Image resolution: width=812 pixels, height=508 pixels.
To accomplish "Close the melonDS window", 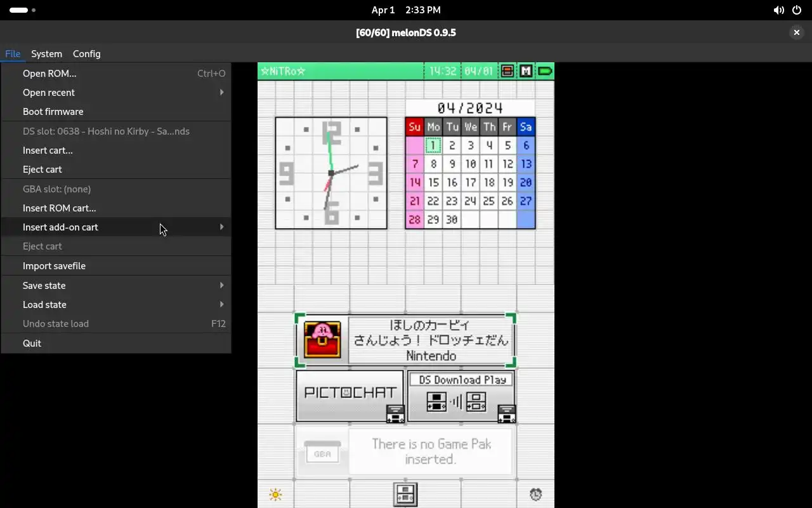I will click(797, 32).
